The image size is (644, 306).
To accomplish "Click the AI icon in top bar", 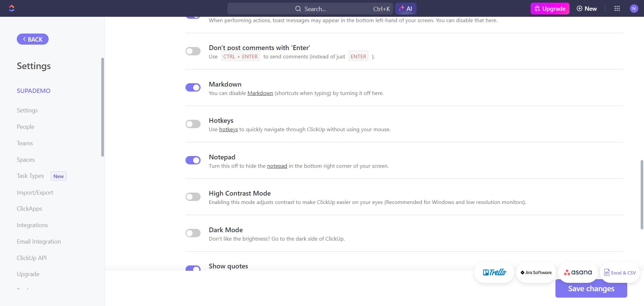I will (406, 8).
